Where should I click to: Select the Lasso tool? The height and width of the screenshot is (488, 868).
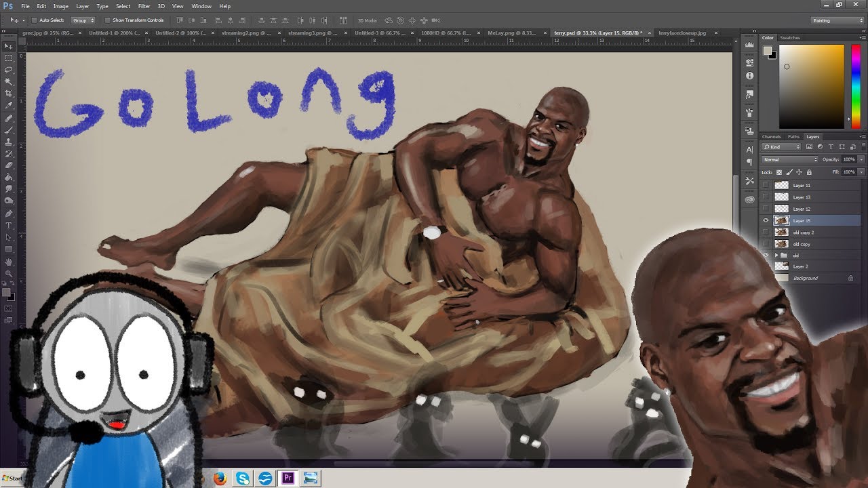9,70
